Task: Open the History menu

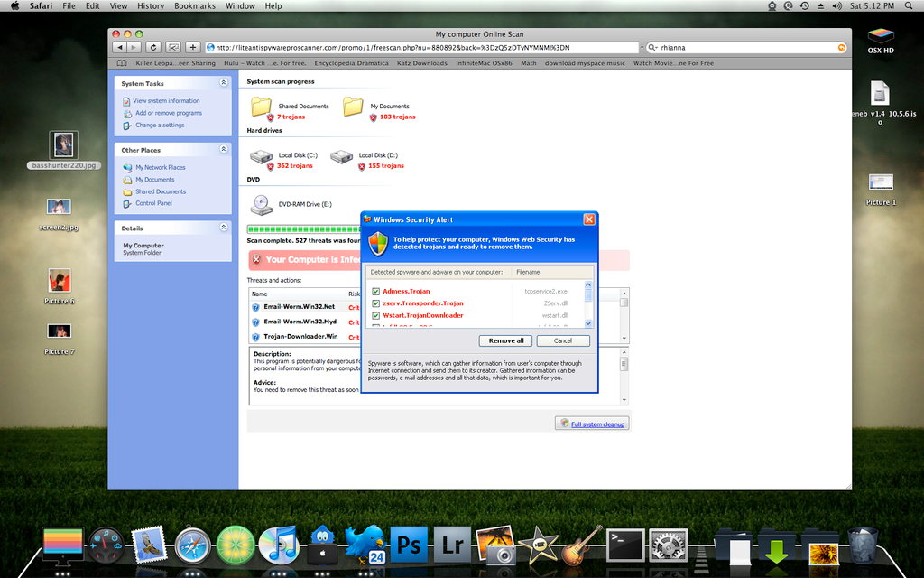Action: point(151,6)
